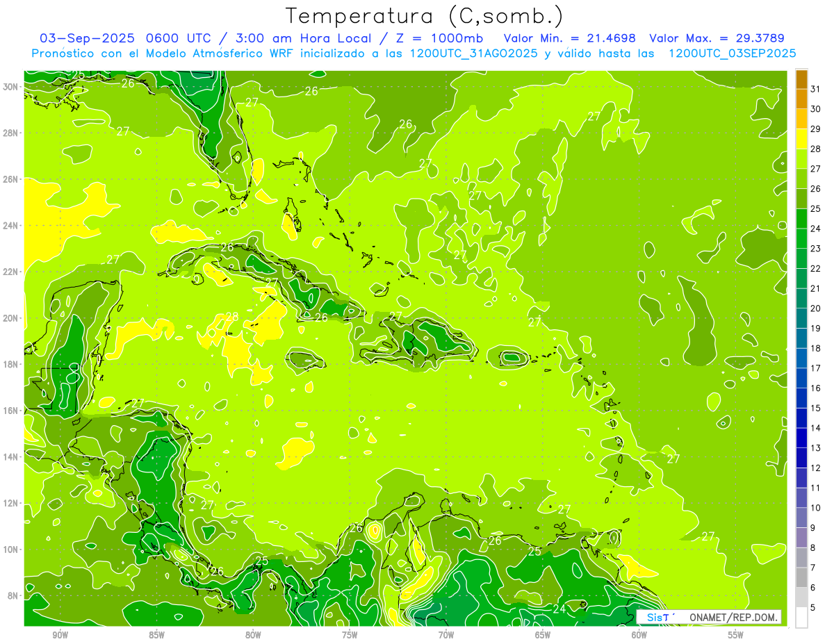834x644 pixels.
Task: Click the initialization time "1200UTC_31AGO2025"
Action: [x=473, y=53]
